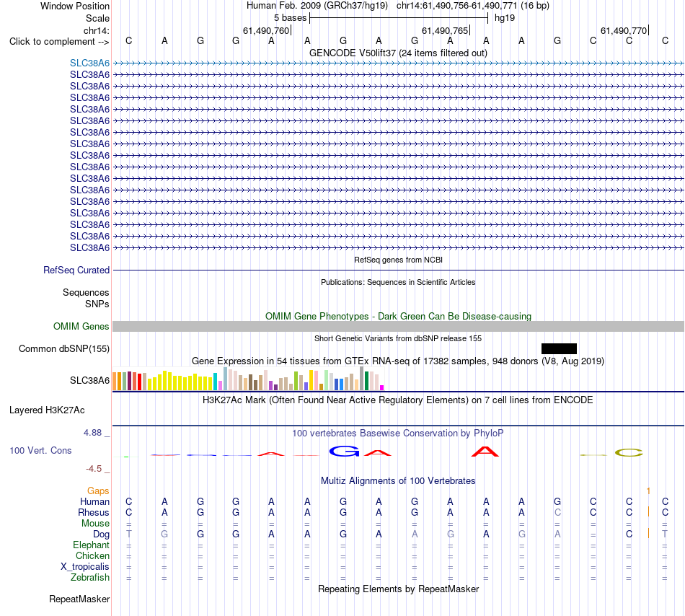
Task: Open the OMIM Gene Phenotypes track title
Action: pos(398,316)
